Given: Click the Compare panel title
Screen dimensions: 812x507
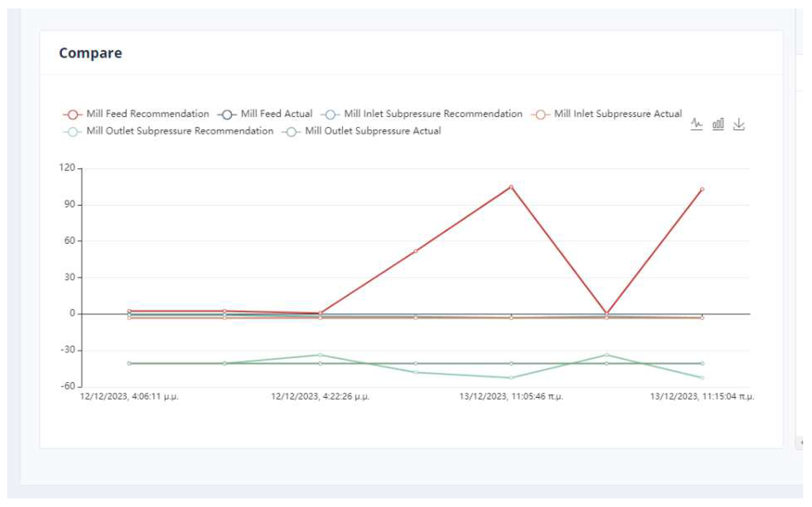Looking at the screenshot, I should 91,53.
